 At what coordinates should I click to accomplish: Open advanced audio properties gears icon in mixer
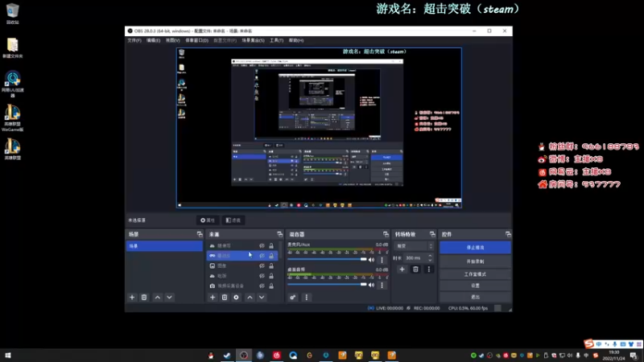click(x=292, y=297)
